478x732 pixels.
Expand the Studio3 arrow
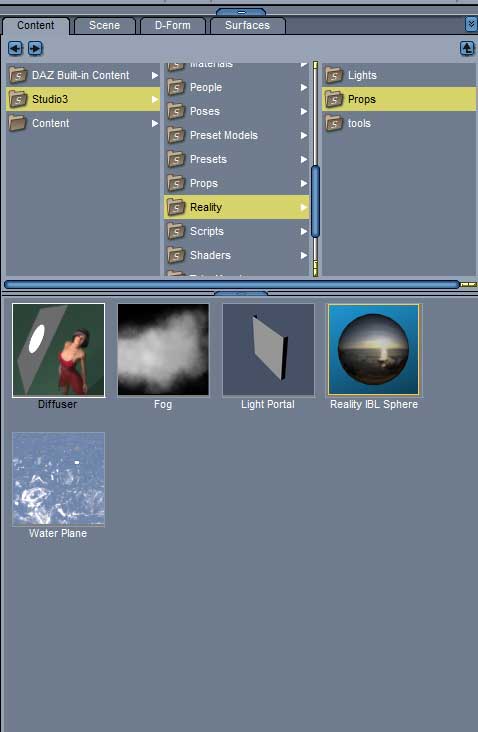[155, 99]
